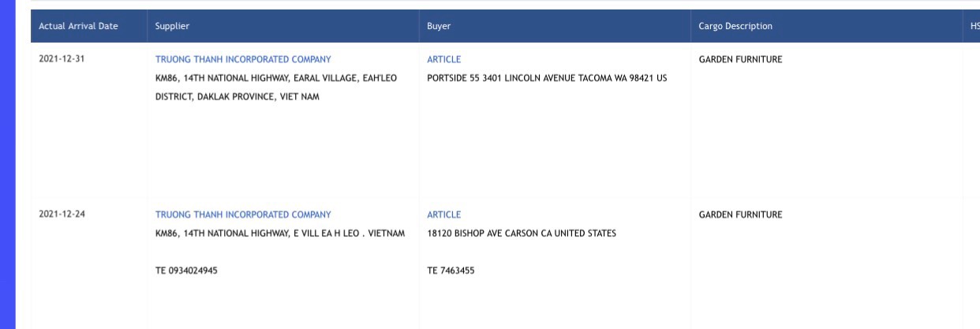980x329 pixels.
Task: Click the 2021-12-31 arrival date cell
Action: pyautogui.click(x=62, y=59)
